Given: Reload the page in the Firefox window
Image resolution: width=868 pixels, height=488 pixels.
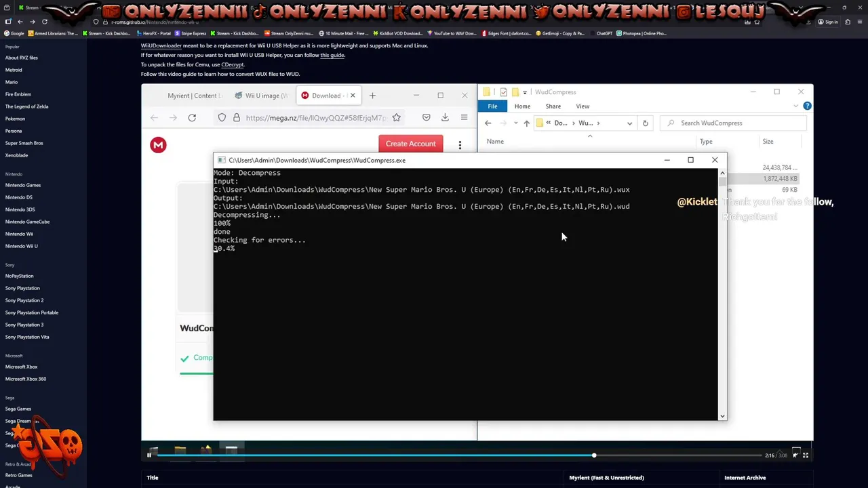Looking at the screenshot, I should point(192,118).
